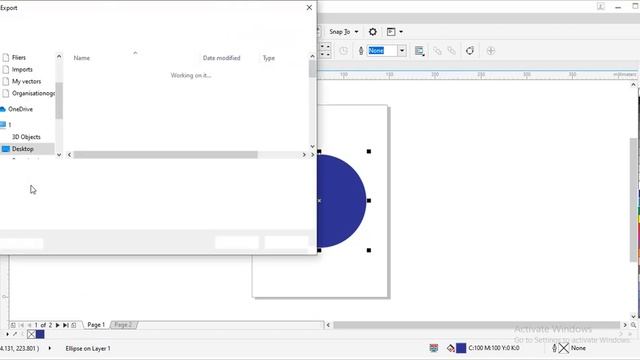Expand the Snap To dropdown

pyautogui.click(x=344, y=32)
